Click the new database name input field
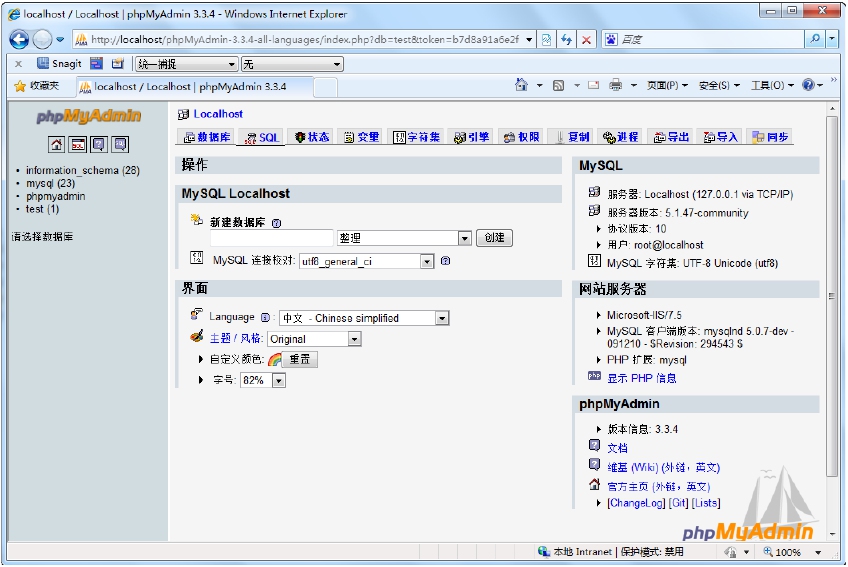848x567 pixels. [x=271, y=238]
